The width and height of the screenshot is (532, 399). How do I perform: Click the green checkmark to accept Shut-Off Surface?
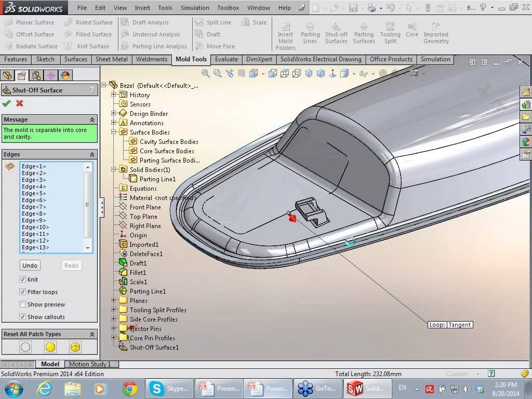7,103
